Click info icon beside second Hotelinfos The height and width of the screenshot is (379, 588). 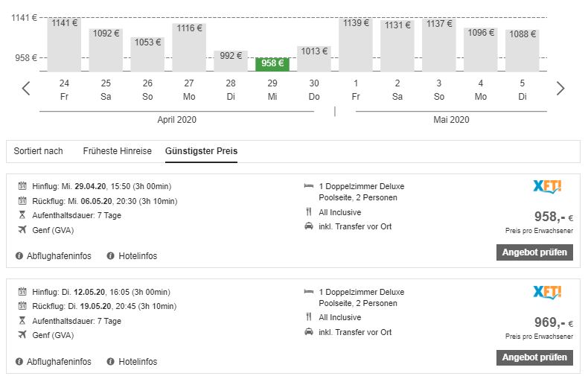point(110,362)
